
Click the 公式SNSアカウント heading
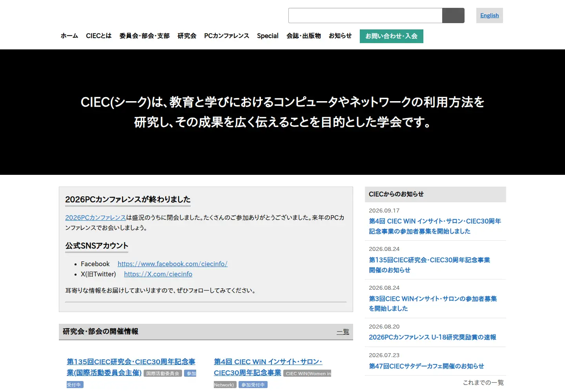97,246
